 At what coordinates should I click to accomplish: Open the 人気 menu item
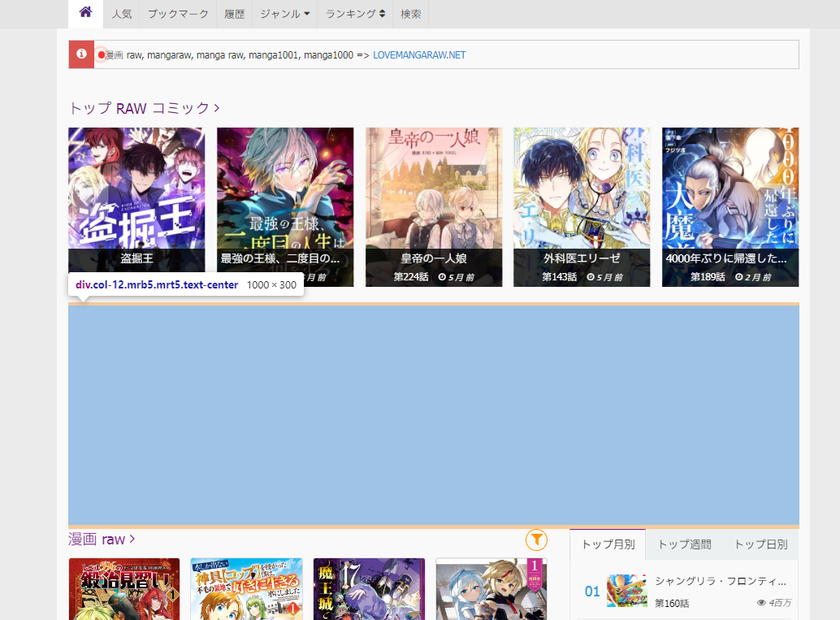coord(122,14)
